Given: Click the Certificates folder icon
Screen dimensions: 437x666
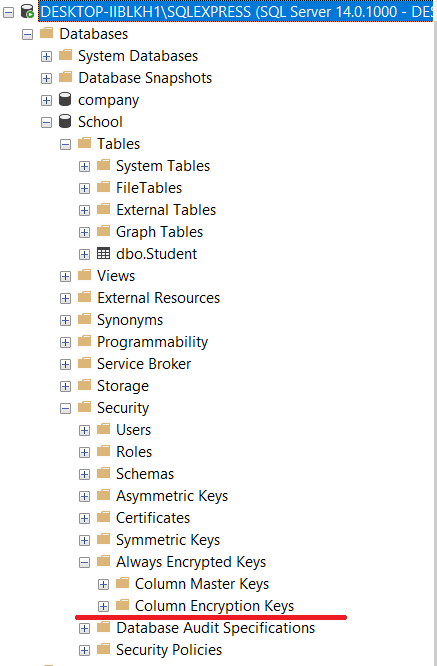Looking at the screenshot, I should (103, 517).
